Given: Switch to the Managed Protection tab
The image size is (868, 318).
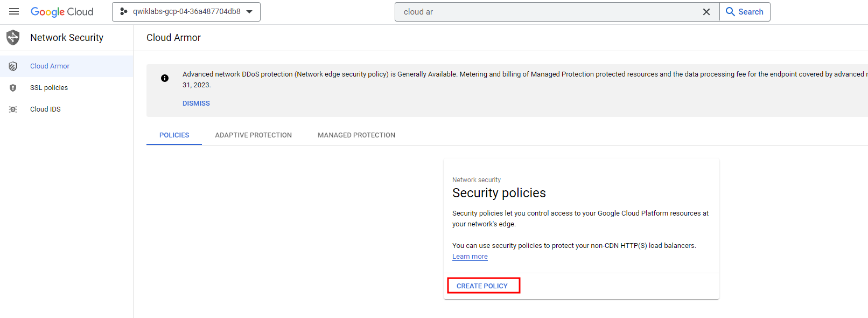Looking at the screenshot, I should tap(356, 135).
